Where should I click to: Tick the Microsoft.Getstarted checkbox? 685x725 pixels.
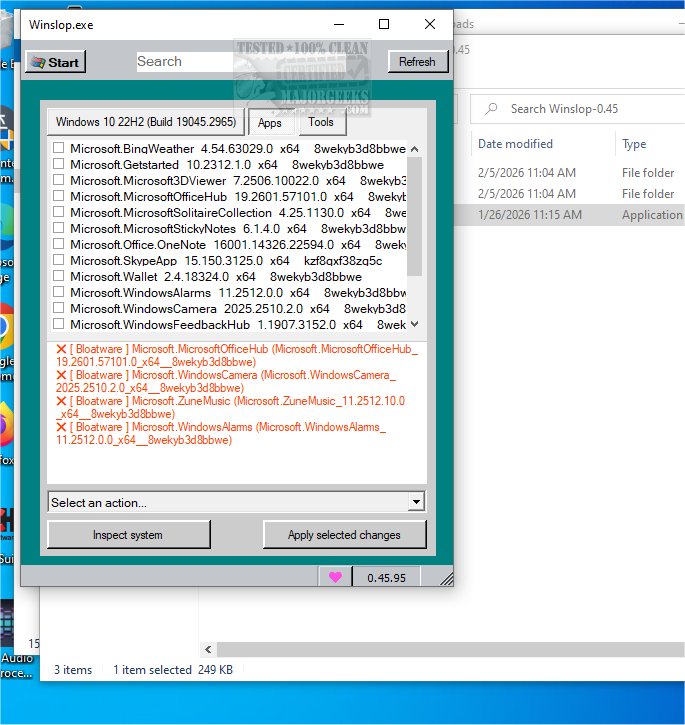(x=58, y=164)
